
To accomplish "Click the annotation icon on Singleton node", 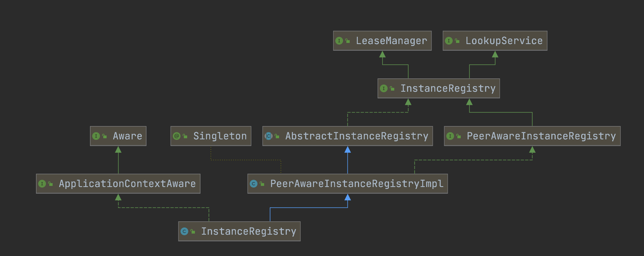I will point(176,136).
